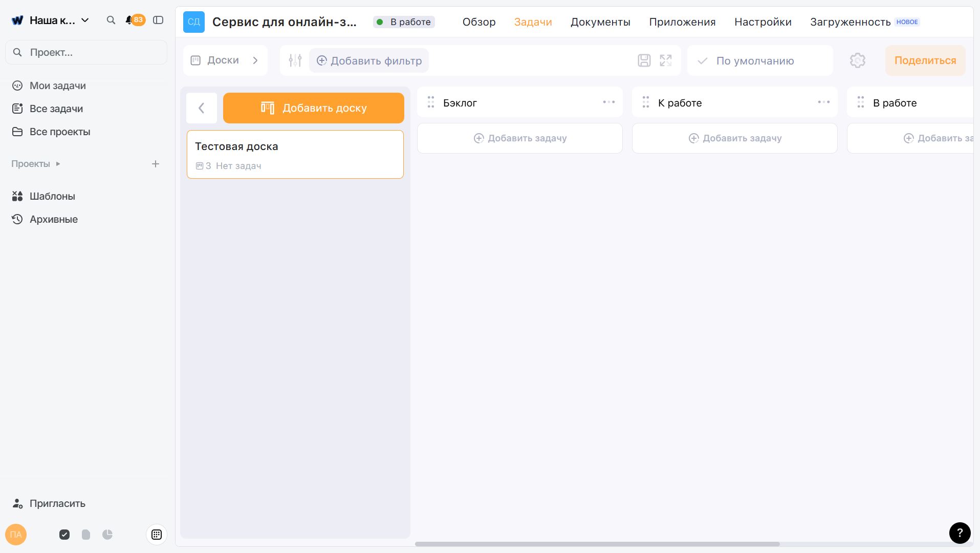Open view settings gear icon
The width and height of the screenshot is (980, 553).
pyautogui.click(x=858, y=60)
